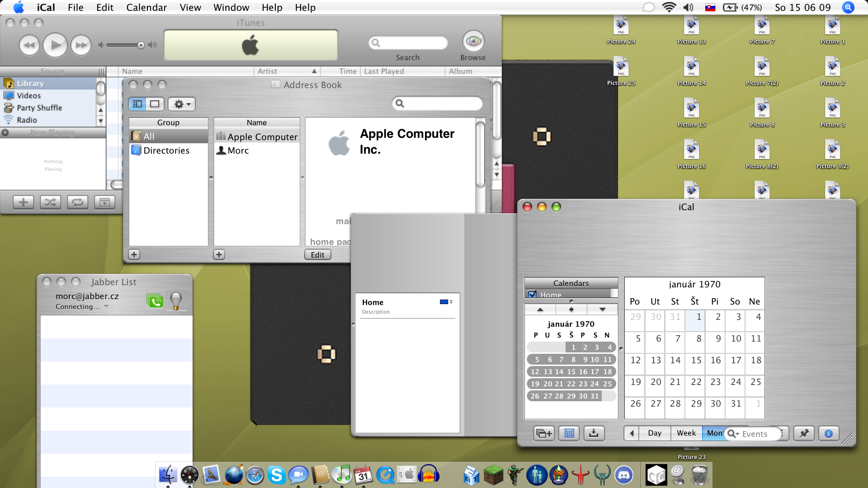Open the Window menu in the menu bar
Image resolution: width=868 pixels, height=488 pixels.
pyautogui.click(x=231, y=7)
